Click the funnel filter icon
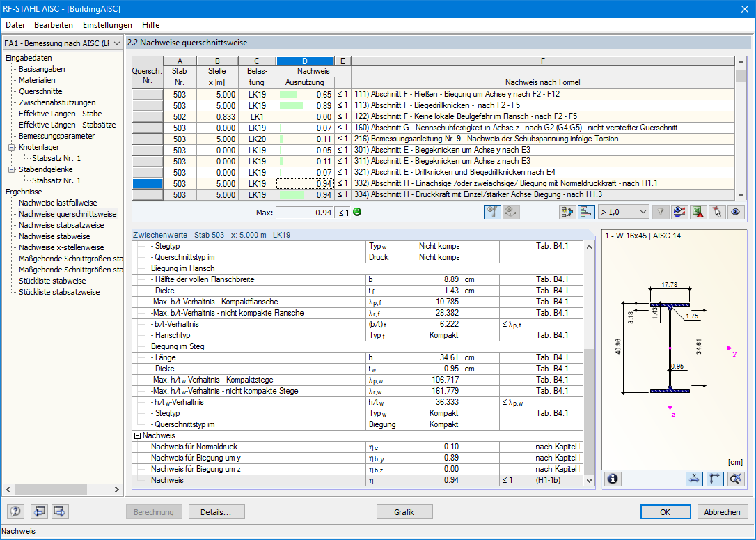The width and height of the screenshot is (756, 540). pyautogui.click(x=661, y=213)
